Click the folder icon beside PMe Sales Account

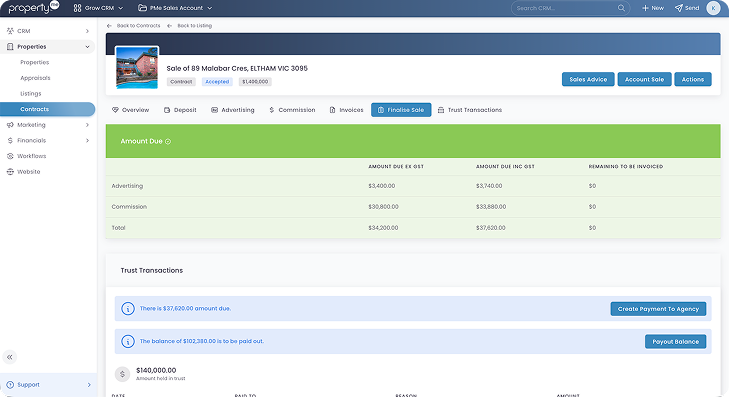142,8
